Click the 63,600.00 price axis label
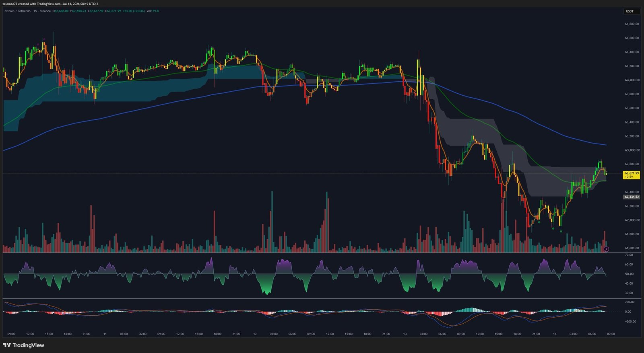 coord(632,108)
